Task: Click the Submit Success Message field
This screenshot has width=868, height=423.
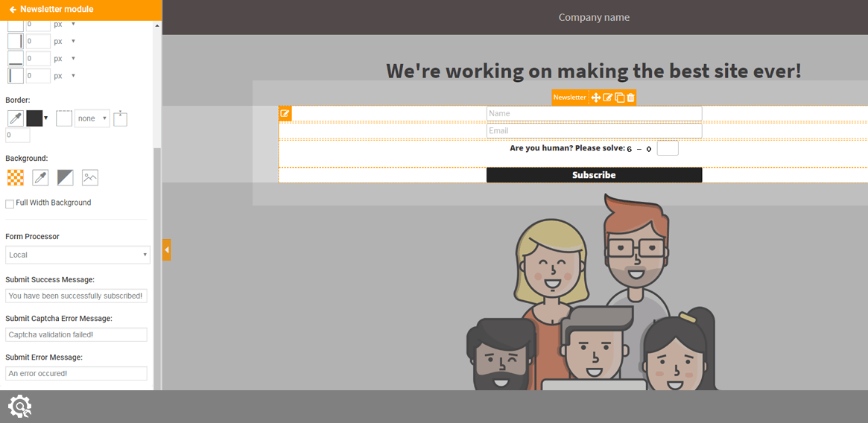Action: click(x=76, y=296)
